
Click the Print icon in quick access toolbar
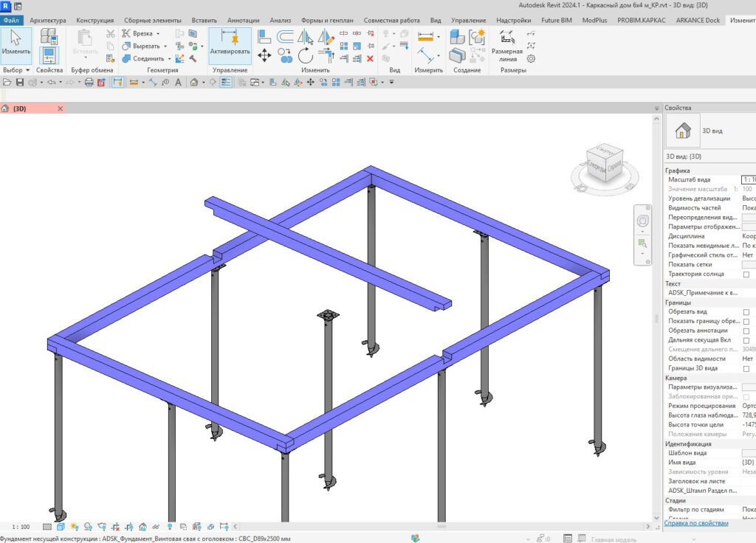[x=89, y=82]
